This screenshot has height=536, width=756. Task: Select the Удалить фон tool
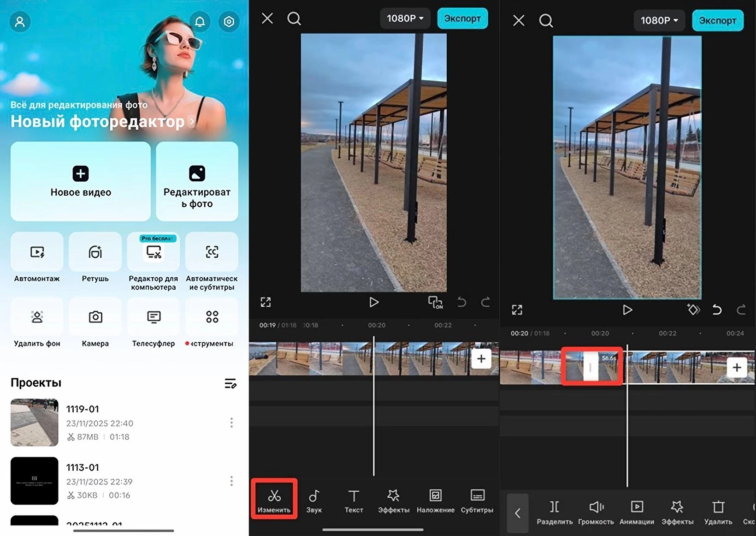click(37, 317)
